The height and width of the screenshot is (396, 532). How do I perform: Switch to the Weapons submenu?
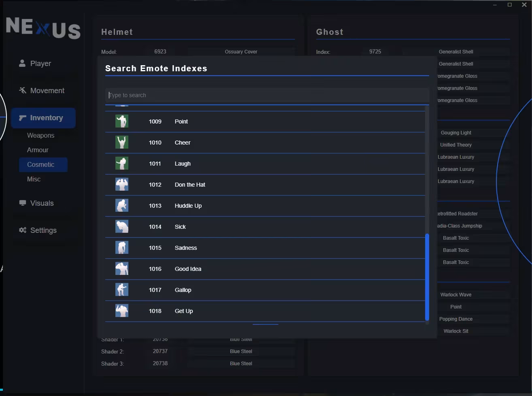pos(40,135)
